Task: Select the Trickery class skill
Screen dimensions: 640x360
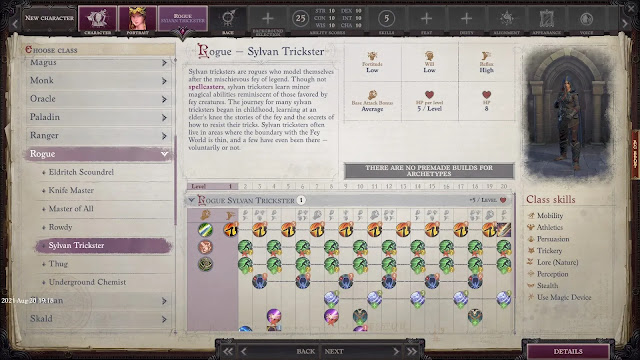Action: (x=549, y=251)
